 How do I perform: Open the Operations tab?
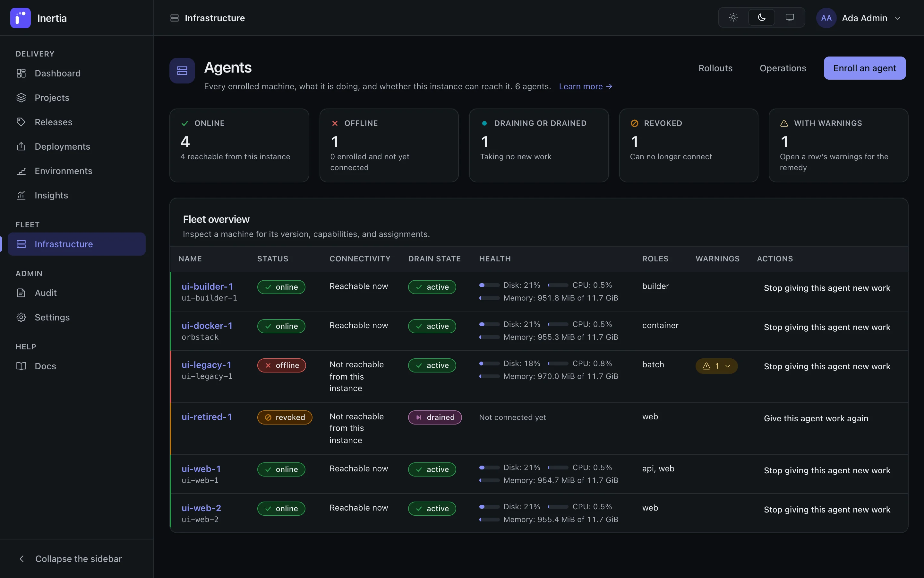coord(783,68)
